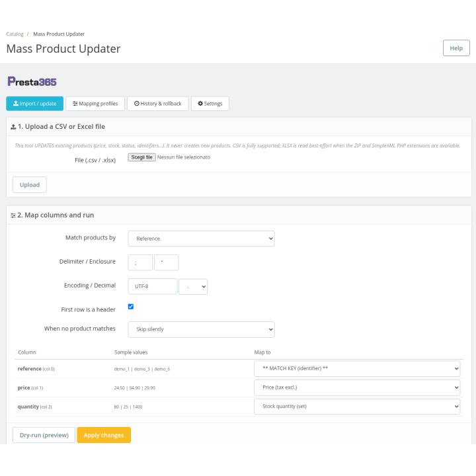Click sample values demo_1 | demo_3 | demo_6

coord(142,369)
